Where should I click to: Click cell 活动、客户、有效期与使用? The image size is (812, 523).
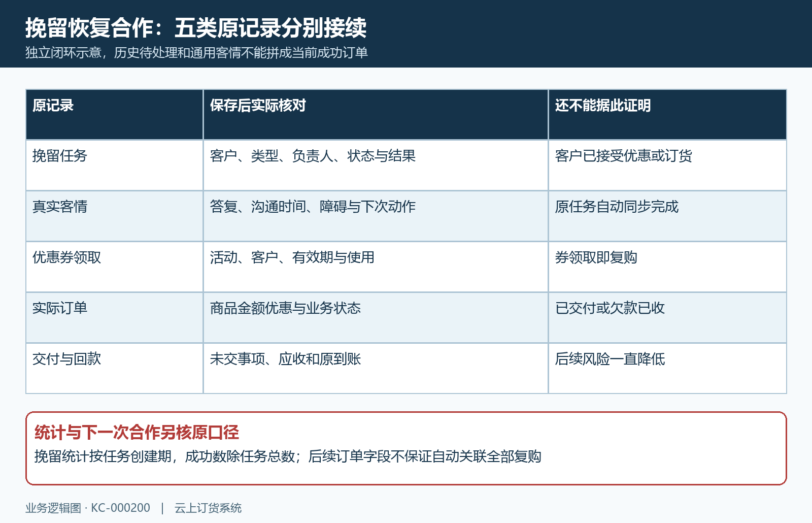[376, 267]
